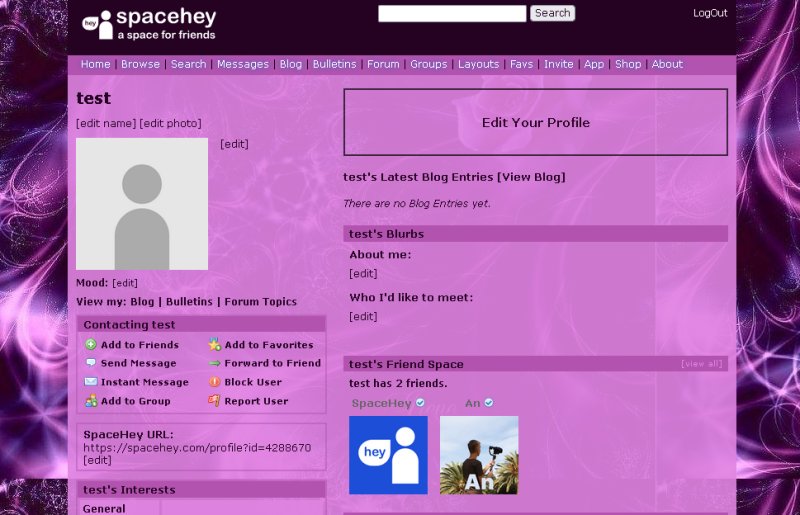Click the Instant Message envelope icon
The height and width of the screenshot is (515, 800).
tap(91, 382)
